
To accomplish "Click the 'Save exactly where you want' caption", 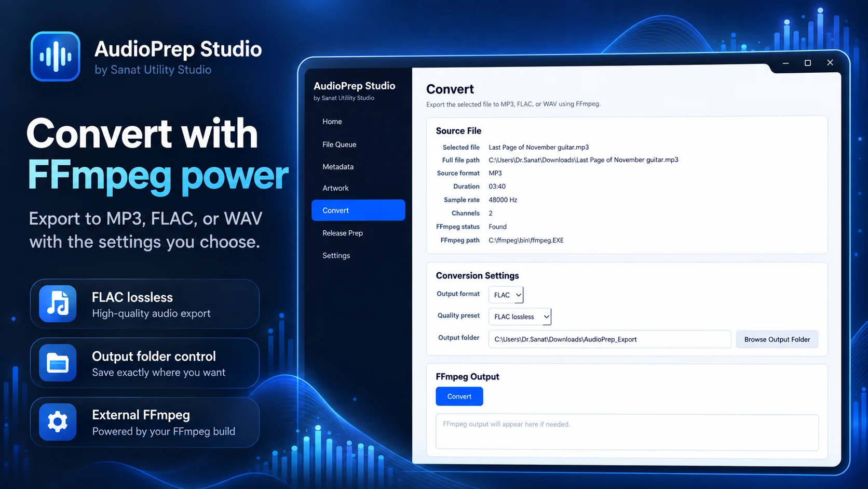I will click(159, 373).
